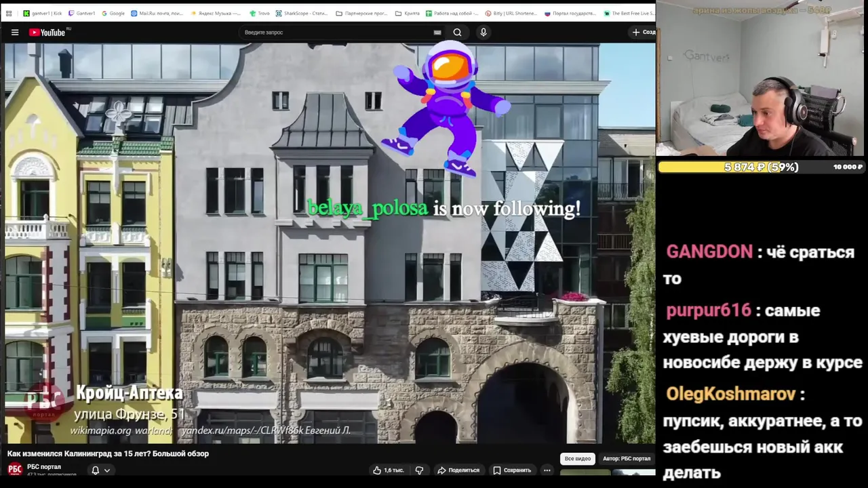
Task: Click the YouTube search magnifier button
Action: (x=457, y=33)
